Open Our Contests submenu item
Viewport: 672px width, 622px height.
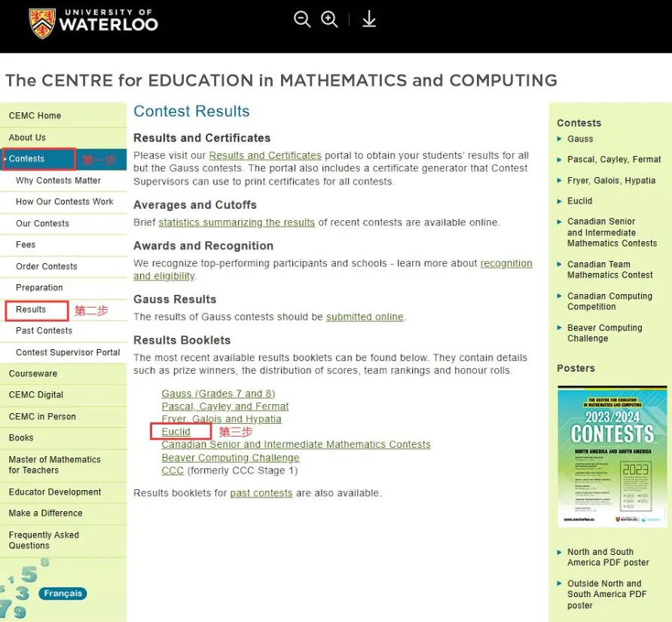pyautogui.click(x=42, y=223)
